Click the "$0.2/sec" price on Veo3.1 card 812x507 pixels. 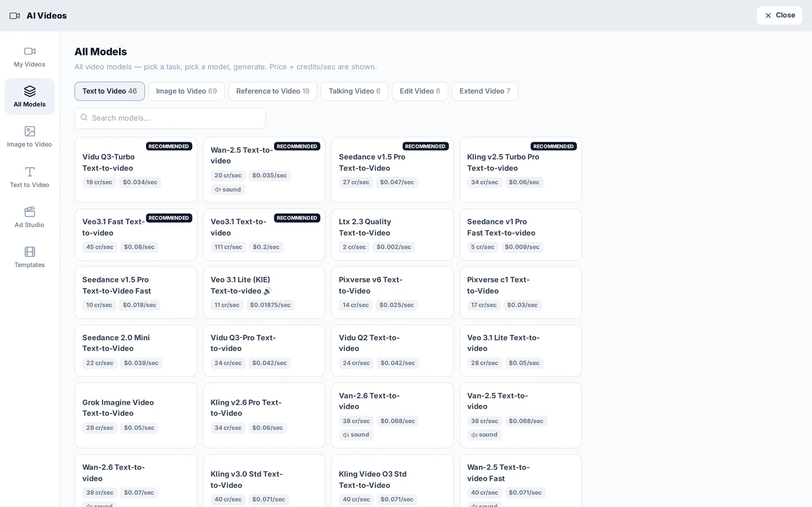[266, 247]
